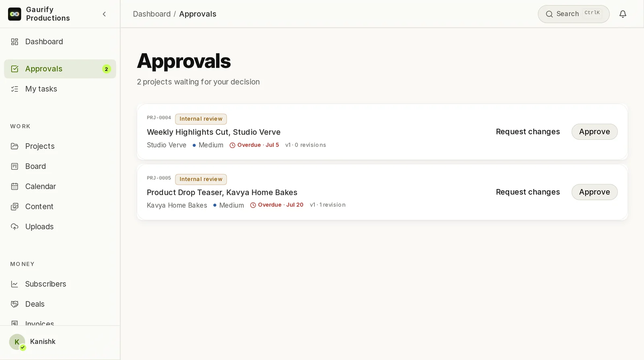Viewport: 644px width, 360px height.
Task: Open Weekly Highlights Cut, Studio Verve title
Action: (214, 132)
